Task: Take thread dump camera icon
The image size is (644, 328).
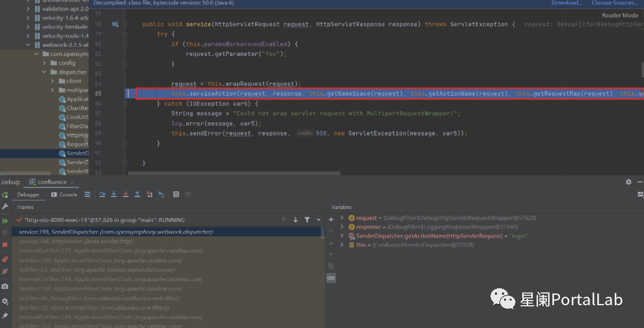Action: tap(5, 286)
